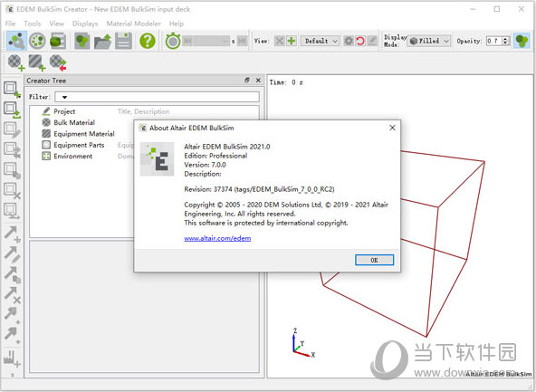Add a geometry box with the plus cube icon
This screenshot has height=392, width=536.
pyautogui.click(x=12, y=90)
